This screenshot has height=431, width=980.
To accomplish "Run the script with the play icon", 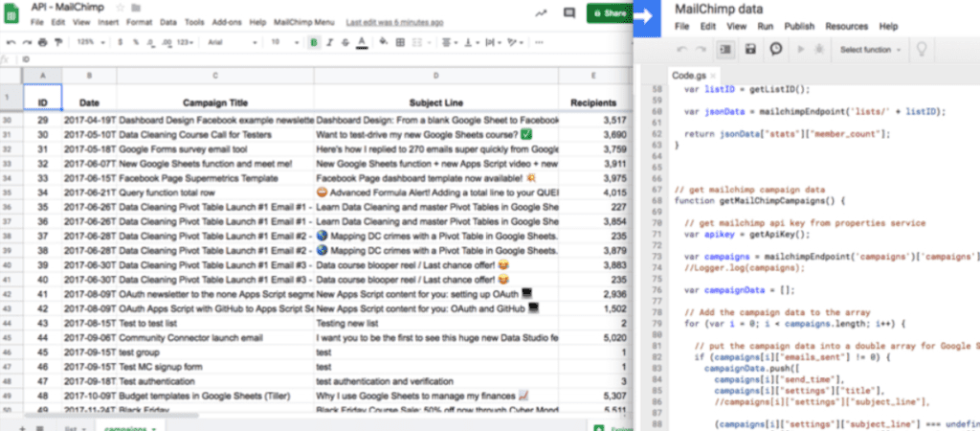I will [801, 49].
